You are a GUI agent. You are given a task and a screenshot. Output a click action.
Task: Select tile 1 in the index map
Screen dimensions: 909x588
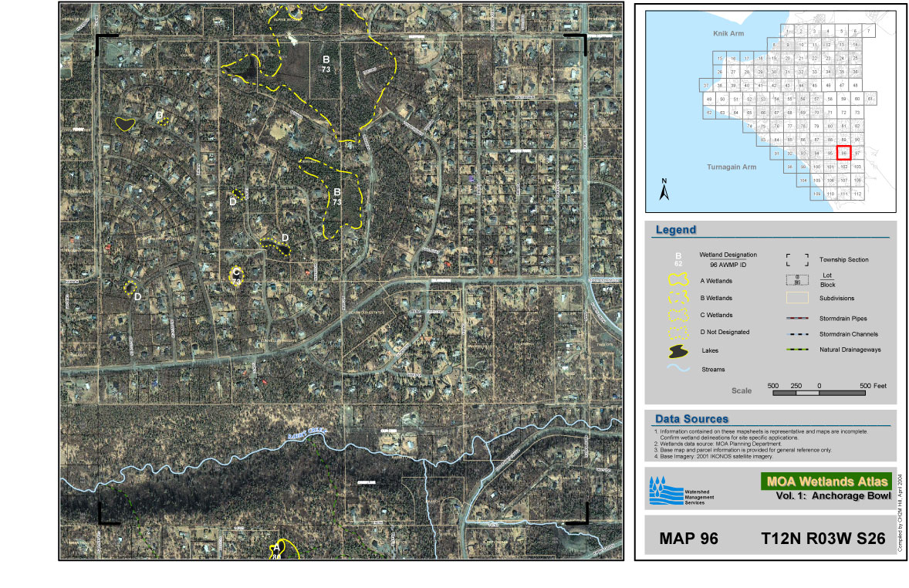coord(787,32)
